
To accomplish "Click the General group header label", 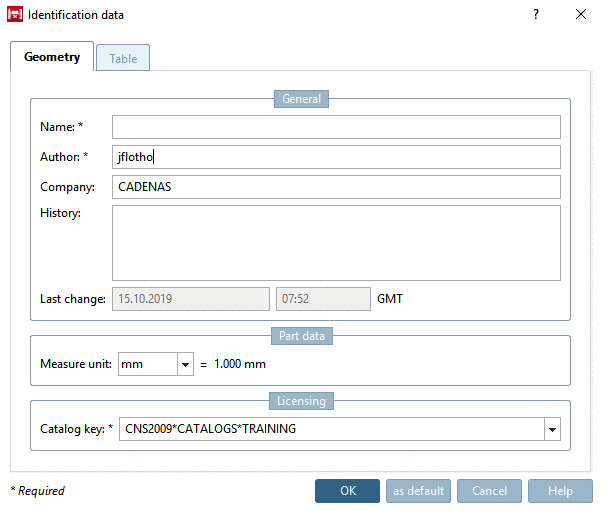I will pyautogui.click(x=302, y=99).
